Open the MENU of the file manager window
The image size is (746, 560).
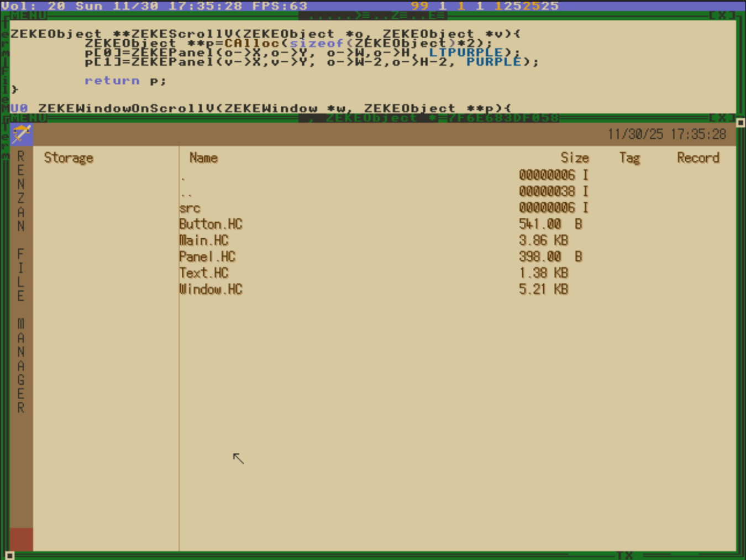point(28,118)
